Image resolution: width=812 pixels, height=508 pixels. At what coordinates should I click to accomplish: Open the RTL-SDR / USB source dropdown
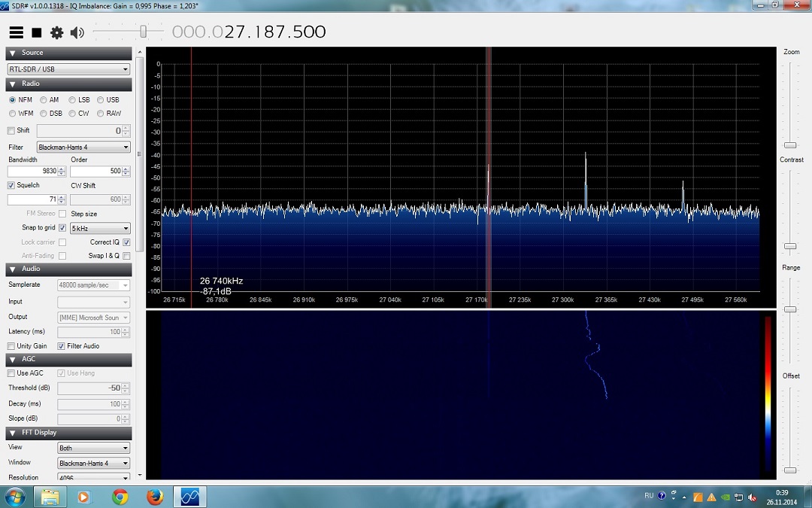click(69, 69)
